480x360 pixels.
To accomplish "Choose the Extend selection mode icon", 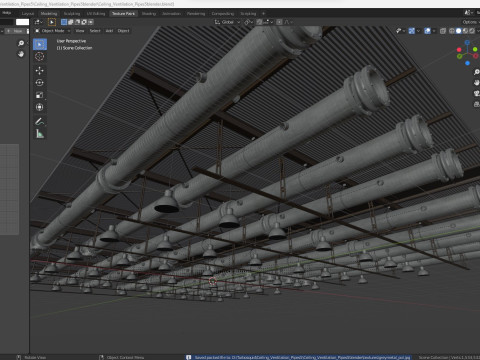I will (71, 22).
